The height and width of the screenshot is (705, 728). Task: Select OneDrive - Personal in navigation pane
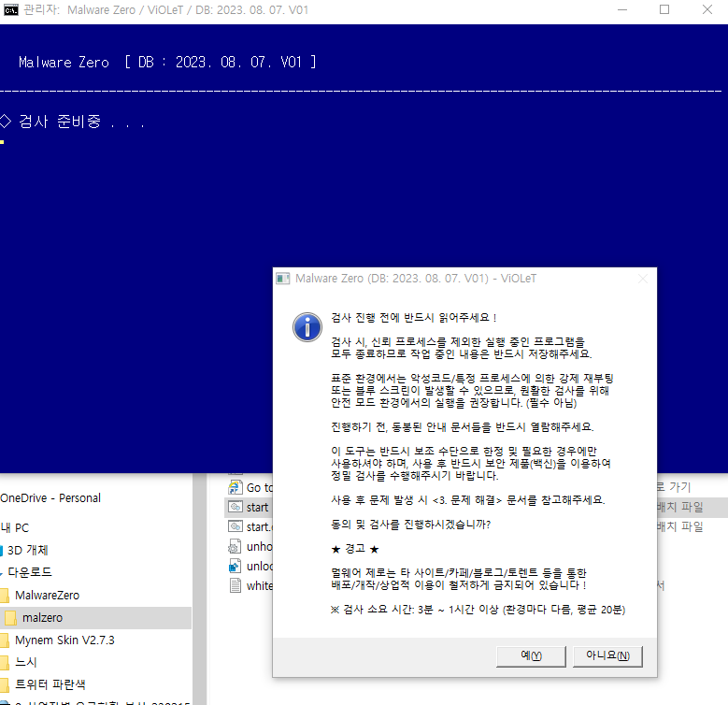coord(50,497)
